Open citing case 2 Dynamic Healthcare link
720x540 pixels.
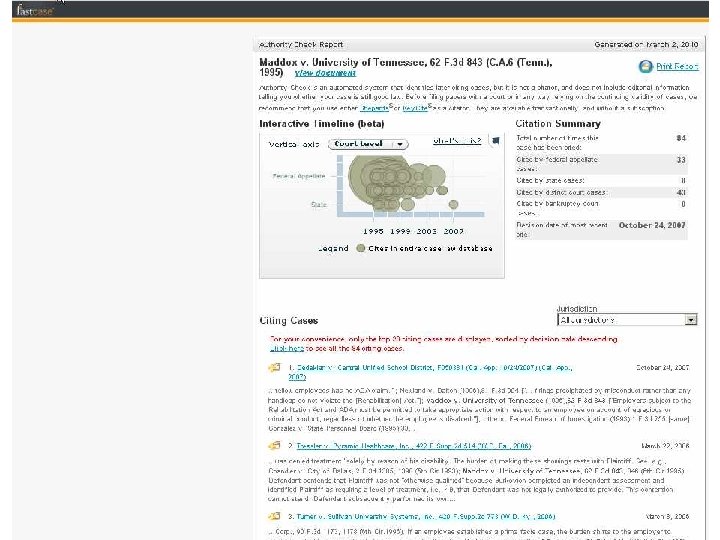point(414,446)
